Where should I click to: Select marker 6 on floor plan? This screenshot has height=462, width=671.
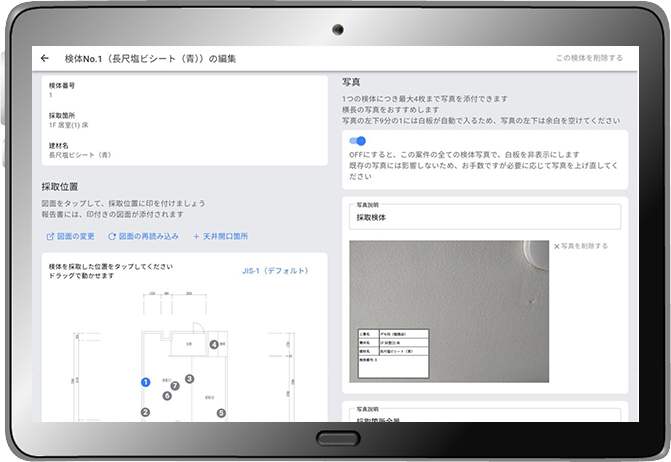point(167,396)
